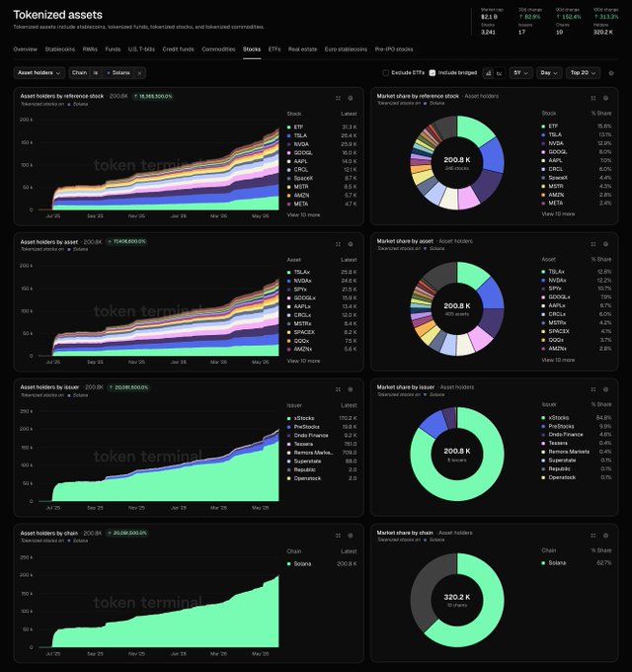
Task: Expand the Asset holders by asset chart
Action: pyautogui.click(x=338, y=244)
